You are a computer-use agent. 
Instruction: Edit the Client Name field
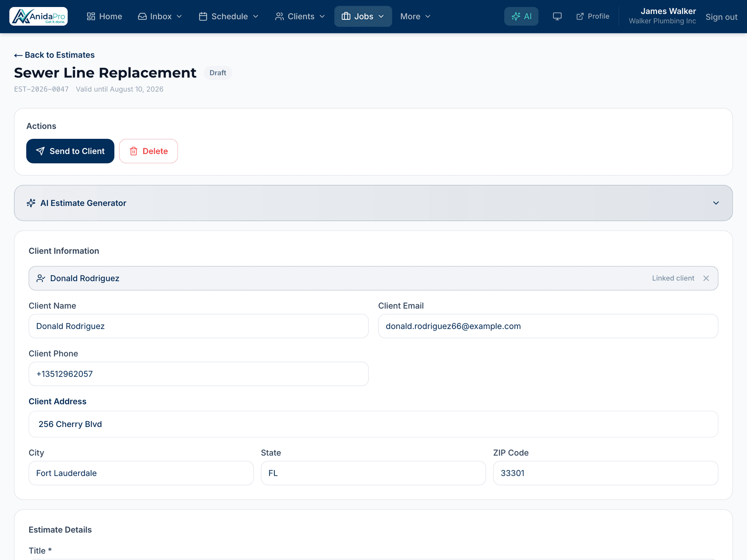click(x=198, y=326)
